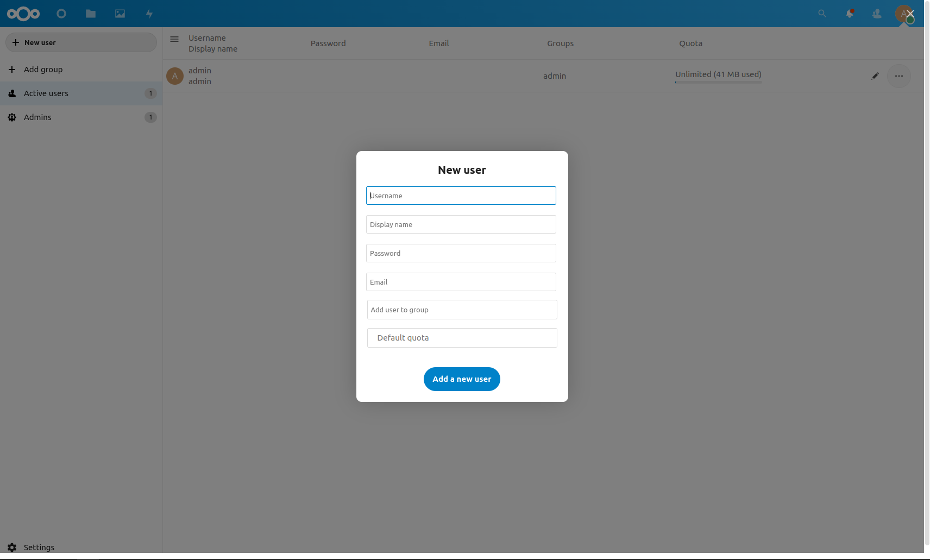Open Settings at the bottom of the sidebar
930x560 pixels.
39,547
